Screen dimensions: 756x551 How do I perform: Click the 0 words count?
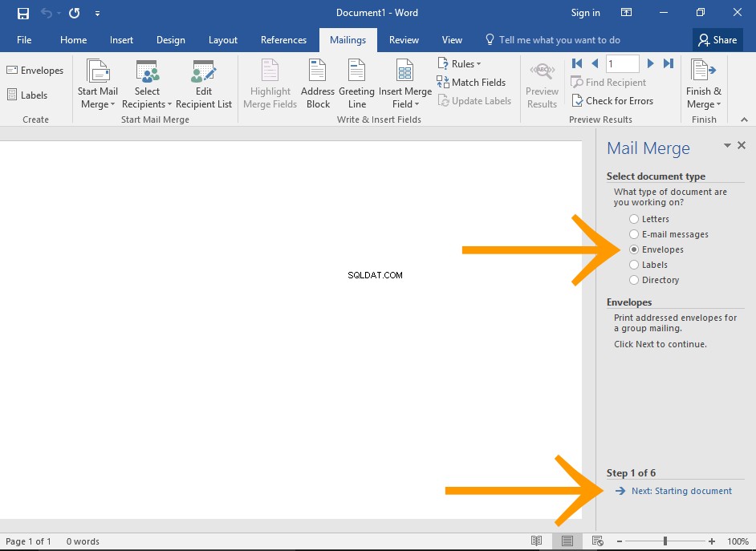(83, 541)
